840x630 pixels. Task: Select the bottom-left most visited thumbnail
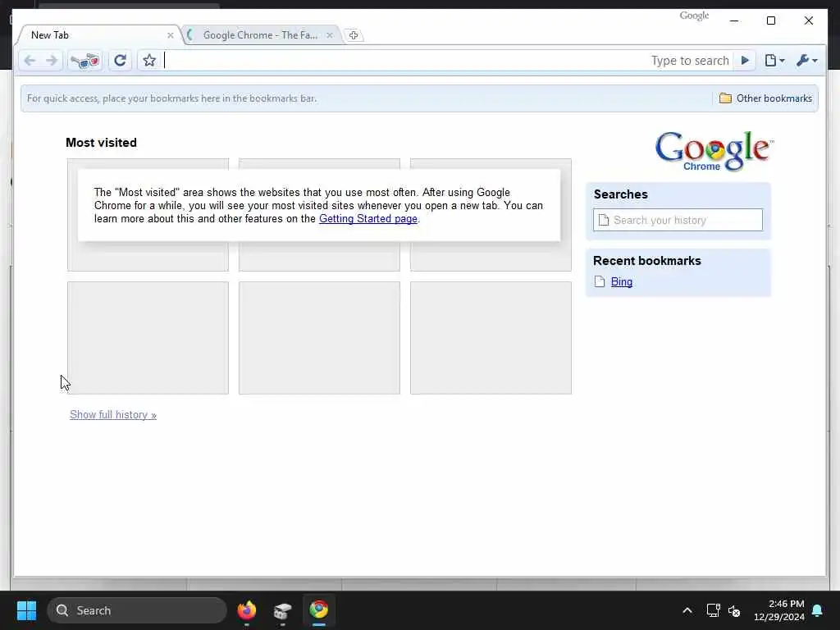[148, 338]
